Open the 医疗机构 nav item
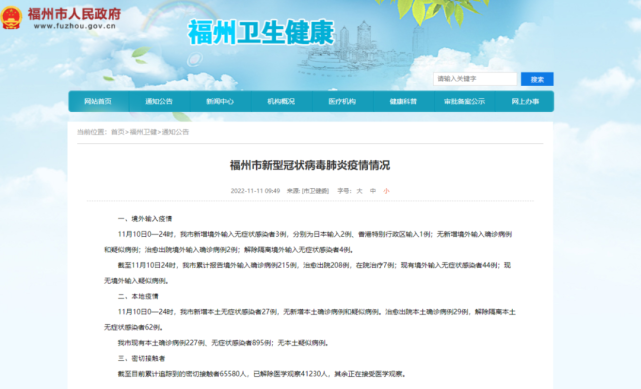This screenshot has width=641, height=389. point(342,101)
